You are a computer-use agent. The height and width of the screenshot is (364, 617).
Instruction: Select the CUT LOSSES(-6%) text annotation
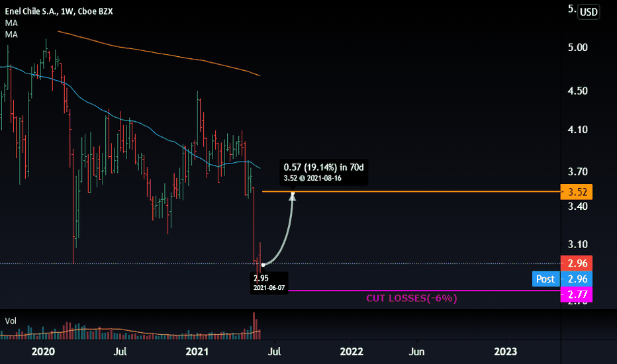coord(412,298)
